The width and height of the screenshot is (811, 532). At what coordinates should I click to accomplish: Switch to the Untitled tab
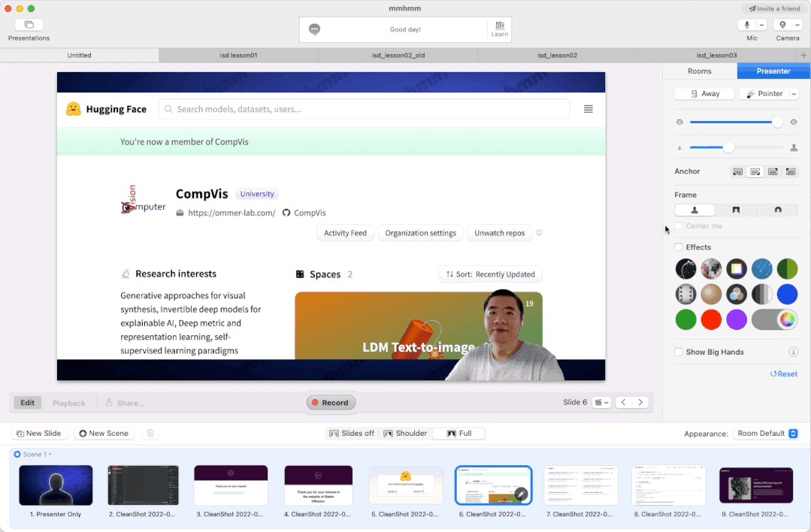click(x=79, y=55)
